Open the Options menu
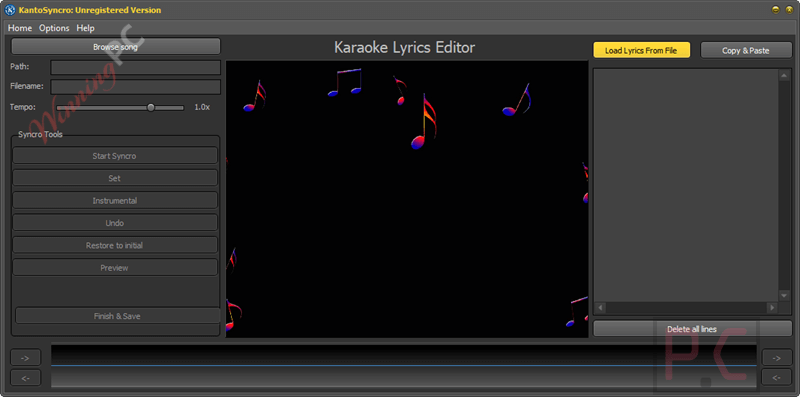The image size is (800, 397). point(54,28)
